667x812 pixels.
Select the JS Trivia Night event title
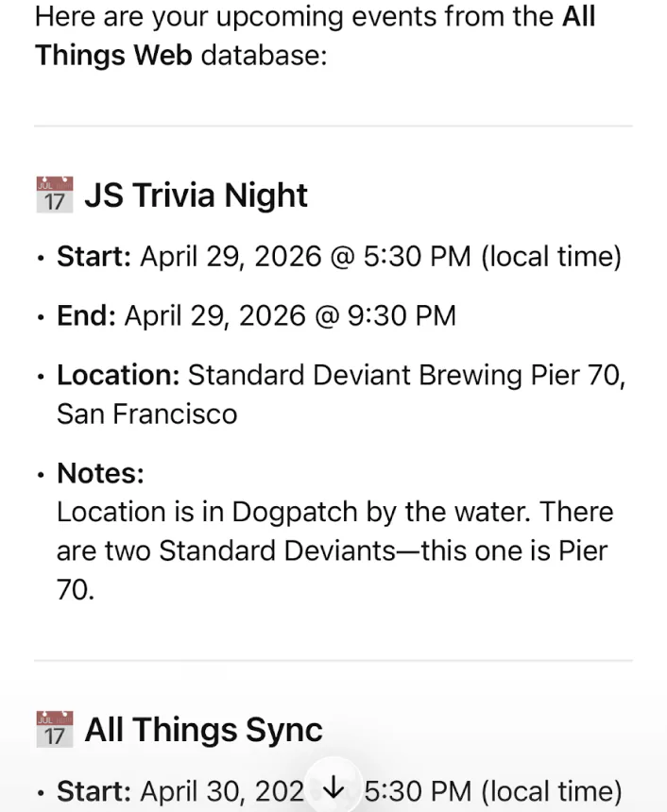pos(197,195)
